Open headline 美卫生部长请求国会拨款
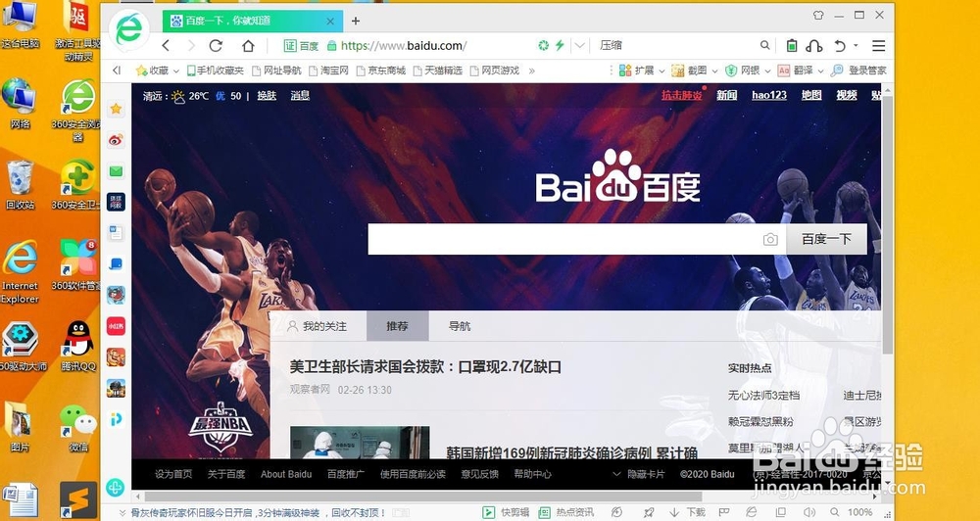This screenshot has width=980, height=521. pos(425,366)
